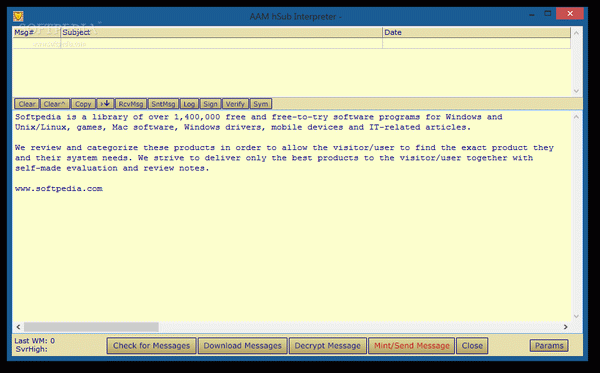Screen dimensions: 600x373
Task: Click the Last WM: 0 status label
Action: [34, 340]
